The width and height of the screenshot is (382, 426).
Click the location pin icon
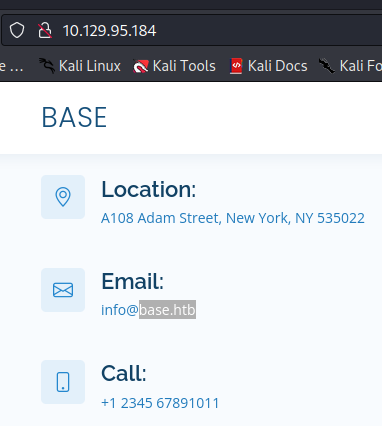tap(63, 197)
